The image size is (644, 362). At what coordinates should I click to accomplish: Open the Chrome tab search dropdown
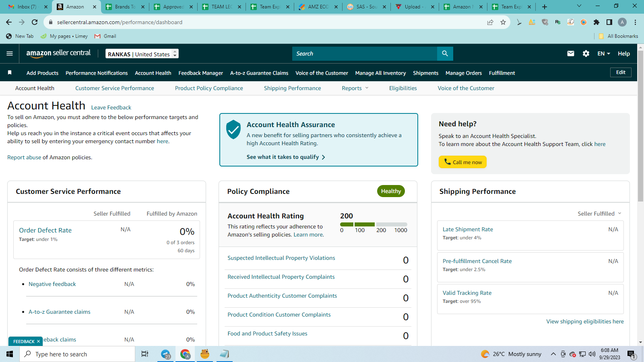click(579, 6)
